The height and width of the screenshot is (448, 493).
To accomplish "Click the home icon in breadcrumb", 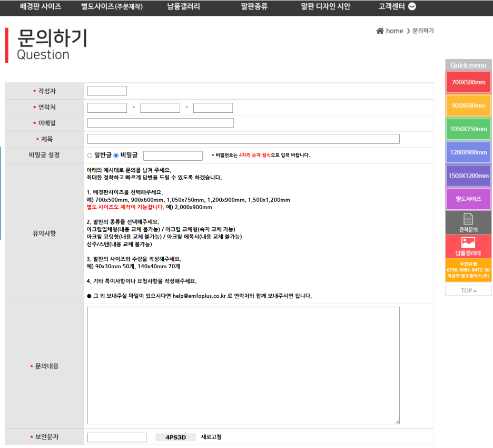I will click(380, 31).
